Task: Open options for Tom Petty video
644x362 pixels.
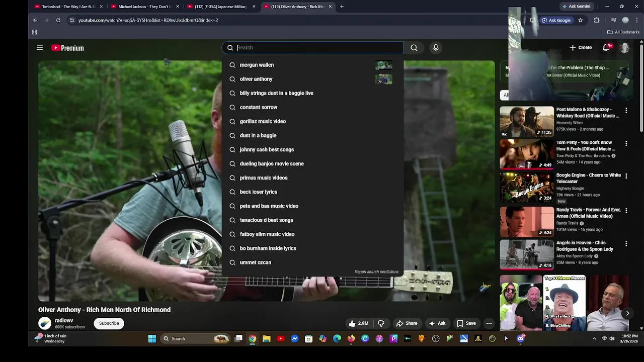Action: coord(626,143)
